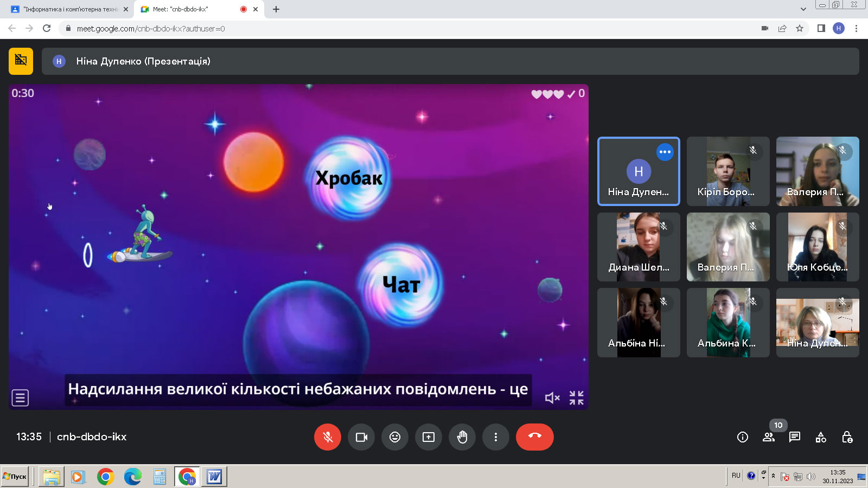Screen dimensions: 868x488
Task: Raise hand in the meeting
Action: pyautogui.click(x=462, y=437)
